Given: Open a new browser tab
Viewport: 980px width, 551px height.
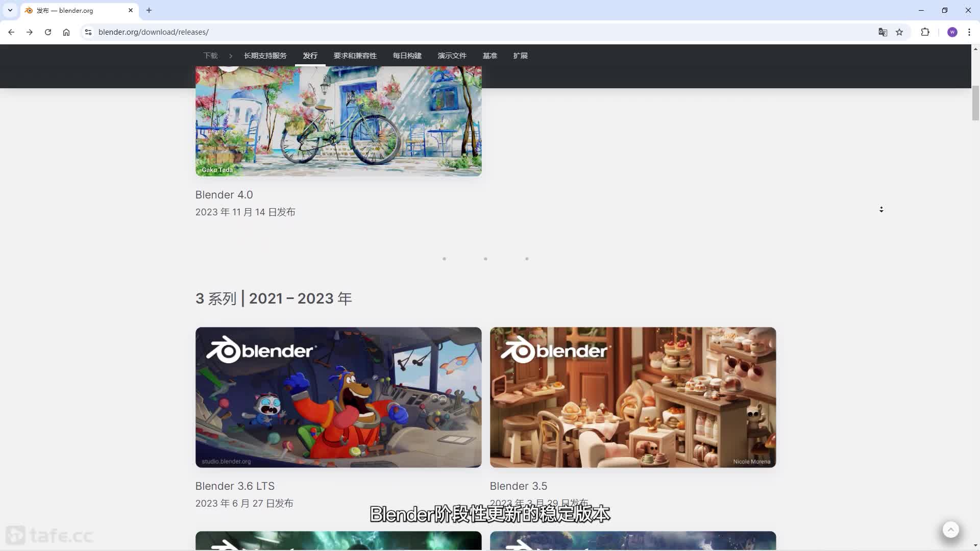Looking at the screenshot, I should 149,10.
